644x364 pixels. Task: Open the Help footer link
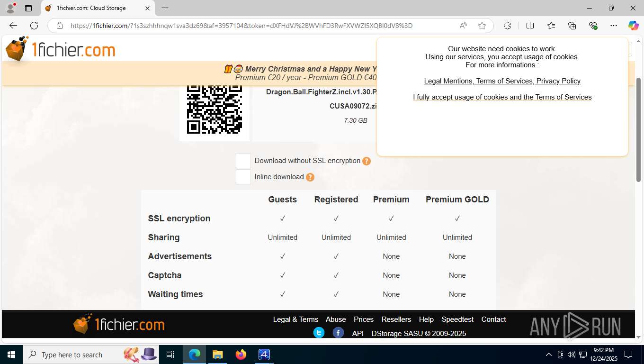click(426, 319)
